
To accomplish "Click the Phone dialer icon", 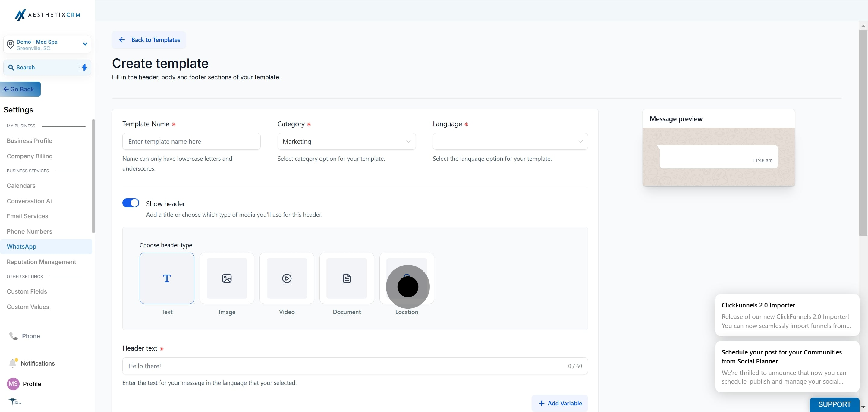I will click(x=13, y=336).
